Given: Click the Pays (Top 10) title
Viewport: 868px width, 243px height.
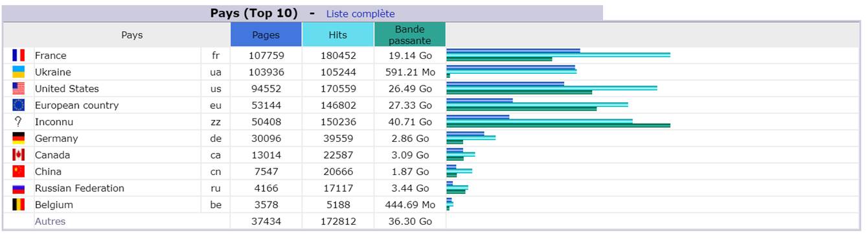Looking at the screenshot, I should tap(254, 13).
